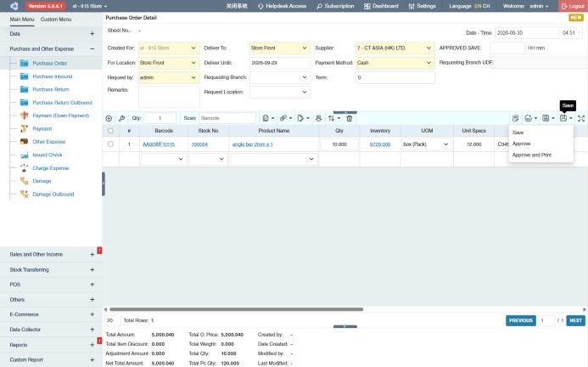Click the Payment icon in sidebar
This screenshot has width=588, height=367.
[x=24, y=128]
